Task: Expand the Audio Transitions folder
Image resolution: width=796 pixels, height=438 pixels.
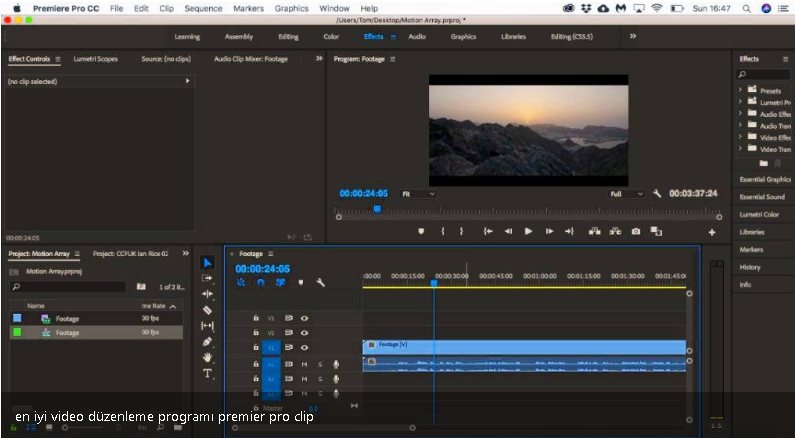Action: (x=740, y=125)
